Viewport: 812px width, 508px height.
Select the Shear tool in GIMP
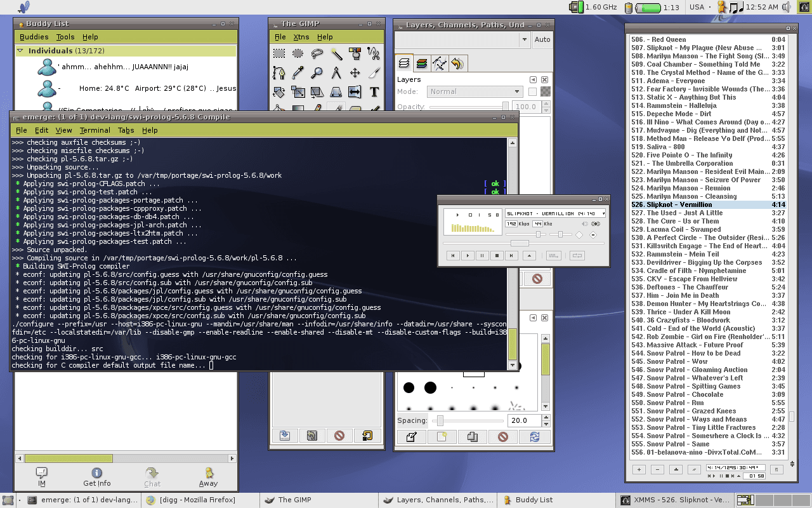(x=317, y=92)
